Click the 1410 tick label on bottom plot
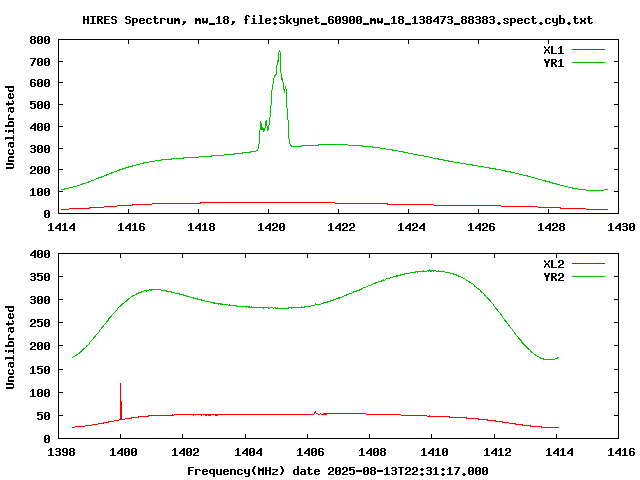Screen dimensions: 640x480 click(434, 452)
